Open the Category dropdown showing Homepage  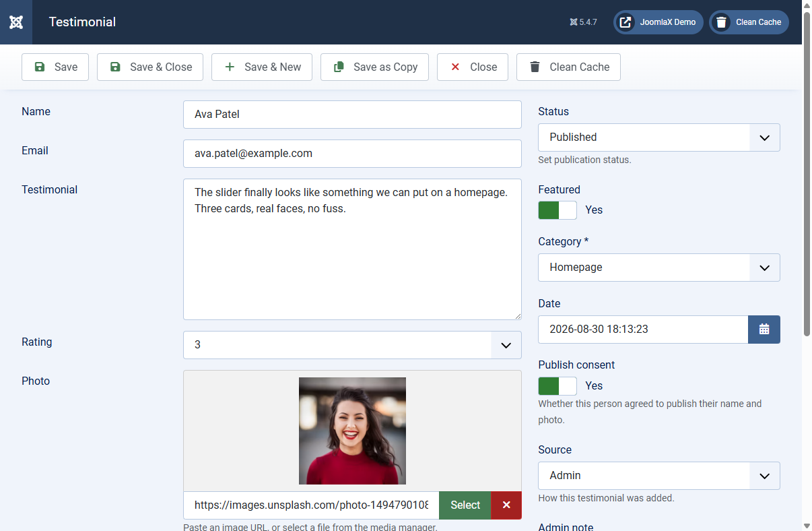659,268
